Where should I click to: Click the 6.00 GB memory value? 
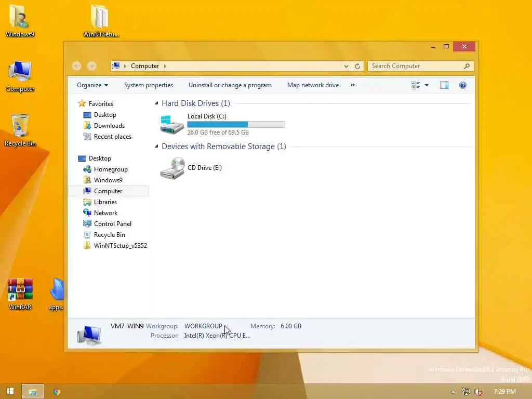tap(291, 326)
